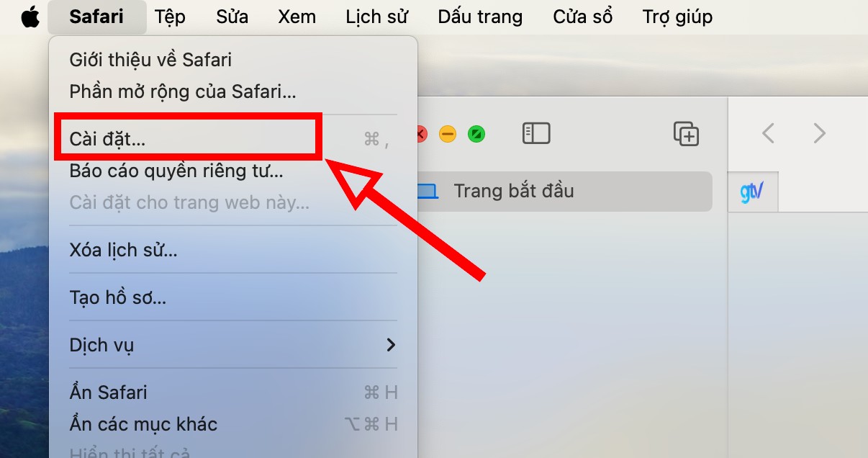Expand the Dịch vụ submenu arrow
868x458 pixels.
[391, 345]
